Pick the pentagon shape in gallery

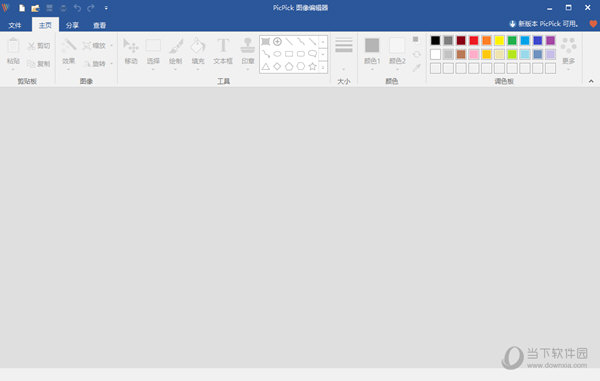pos(289,67)
